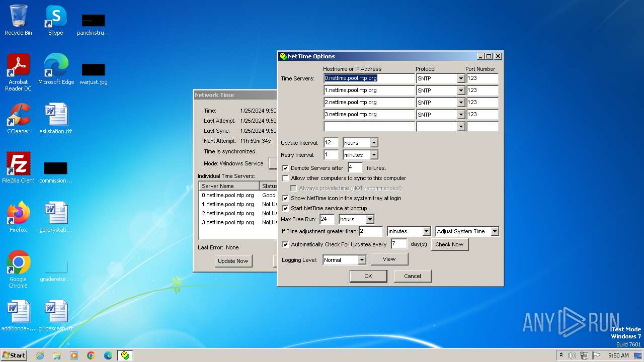Launch Skype from the desktop

56,20
